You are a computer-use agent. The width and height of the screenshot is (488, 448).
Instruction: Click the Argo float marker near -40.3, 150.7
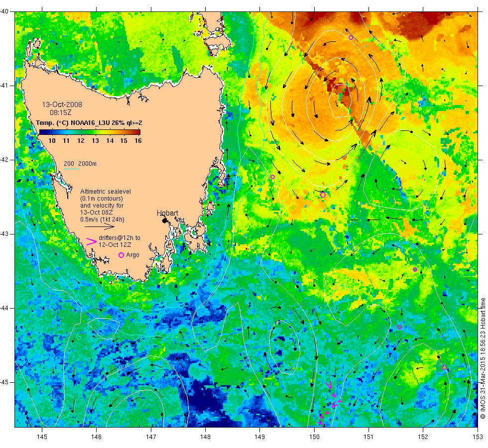[x=351, y=38]
